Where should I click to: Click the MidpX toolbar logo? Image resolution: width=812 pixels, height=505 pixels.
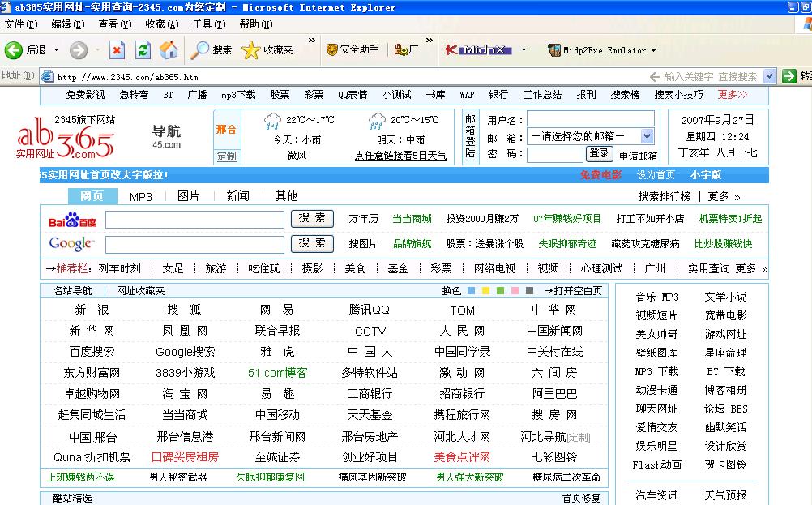tap(478, 50)
